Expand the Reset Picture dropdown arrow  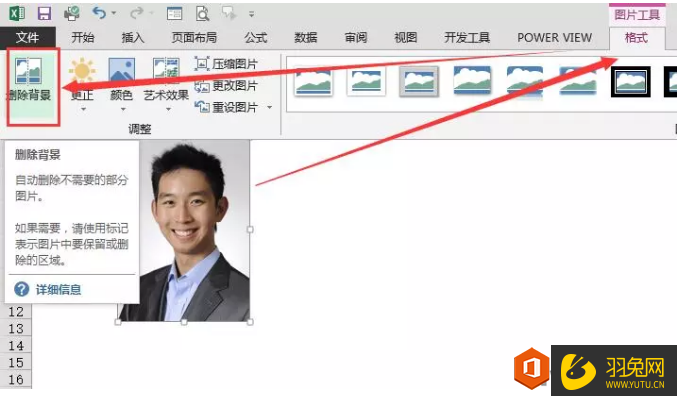click(x=270, y=107)
